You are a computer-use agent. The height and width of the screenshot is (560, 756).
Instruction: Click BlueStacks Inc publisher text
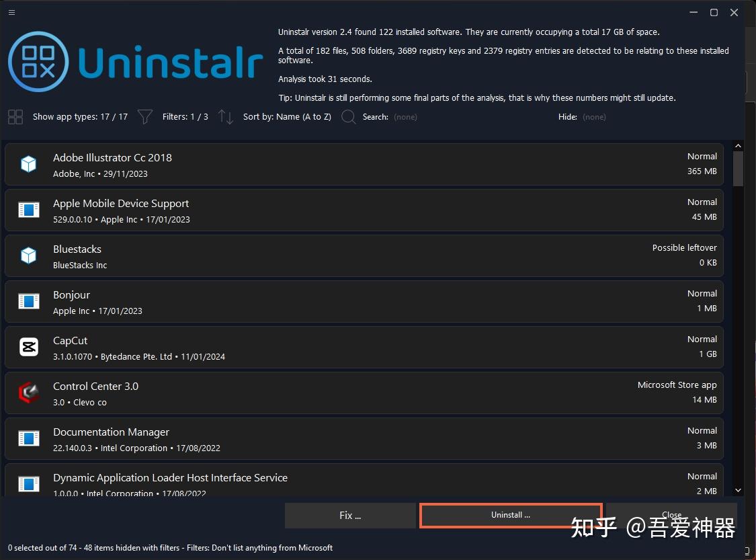coord(80,266)
